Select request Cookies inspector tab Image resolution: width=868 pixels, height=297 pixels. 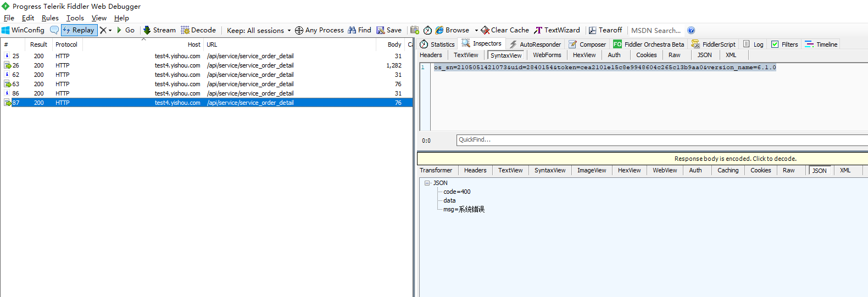pos(647,55)
